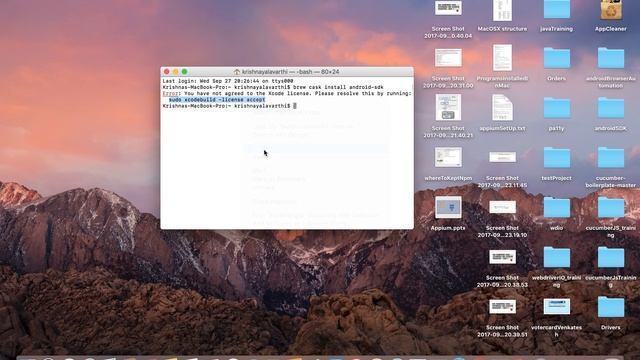Select the Screen Shot 2017-09...21.40.21 file

click(448, 107)
